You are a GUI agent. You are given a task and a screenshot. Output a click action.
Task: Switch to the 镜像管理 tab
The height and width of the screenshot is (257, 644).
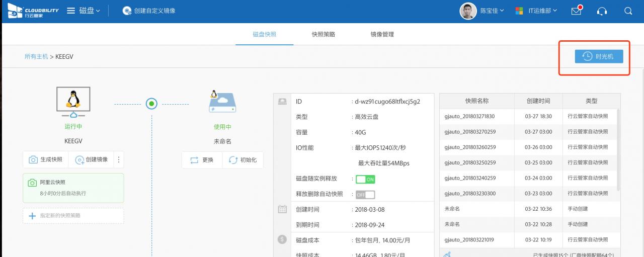coord(382,34)
